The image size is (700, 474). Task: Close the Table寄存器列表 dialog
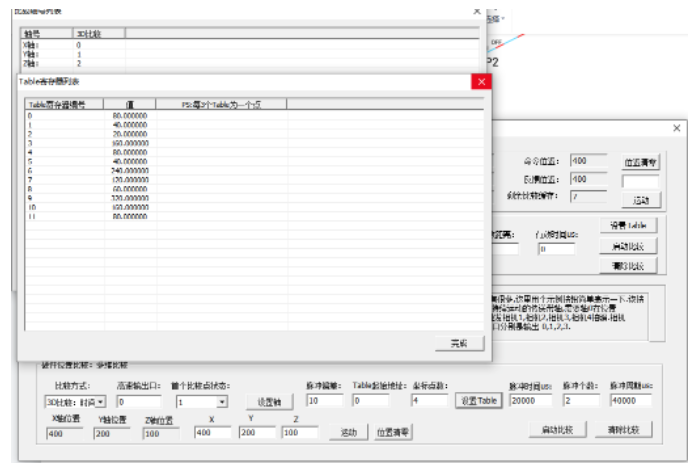pyautogui.click(x=481, y=82)
